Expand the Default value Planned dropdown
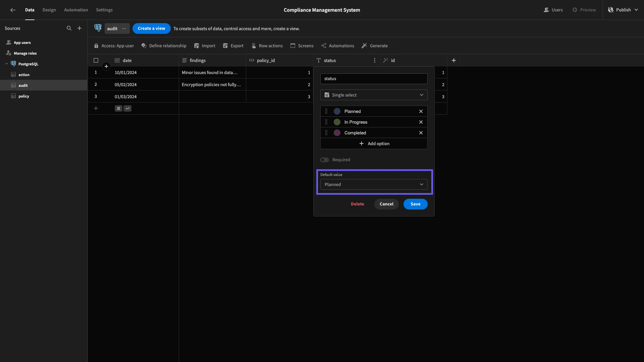The image size is (644, 362). pyautogui.click(x=374, y=185)
